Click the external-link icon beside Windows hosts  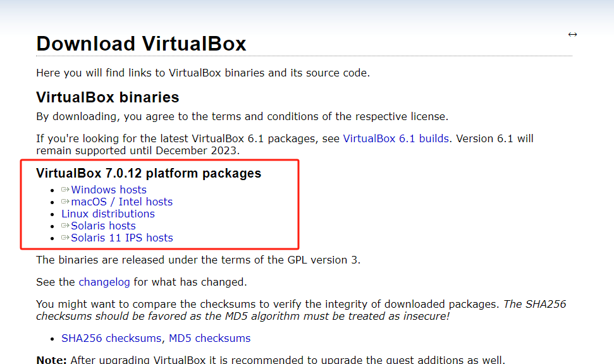(x=65, y=190)
